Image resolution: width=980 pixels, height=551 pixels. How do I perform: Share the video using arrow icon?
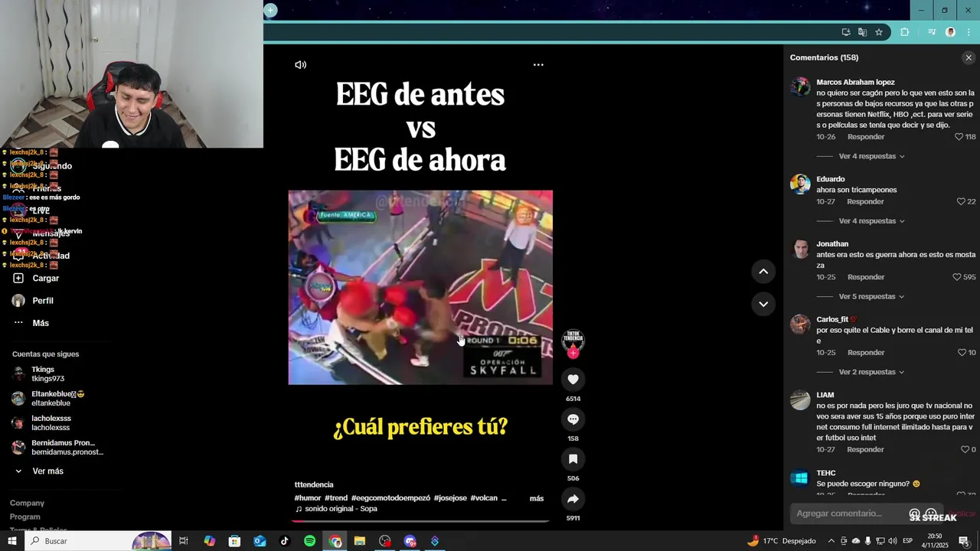coord(573,498)
